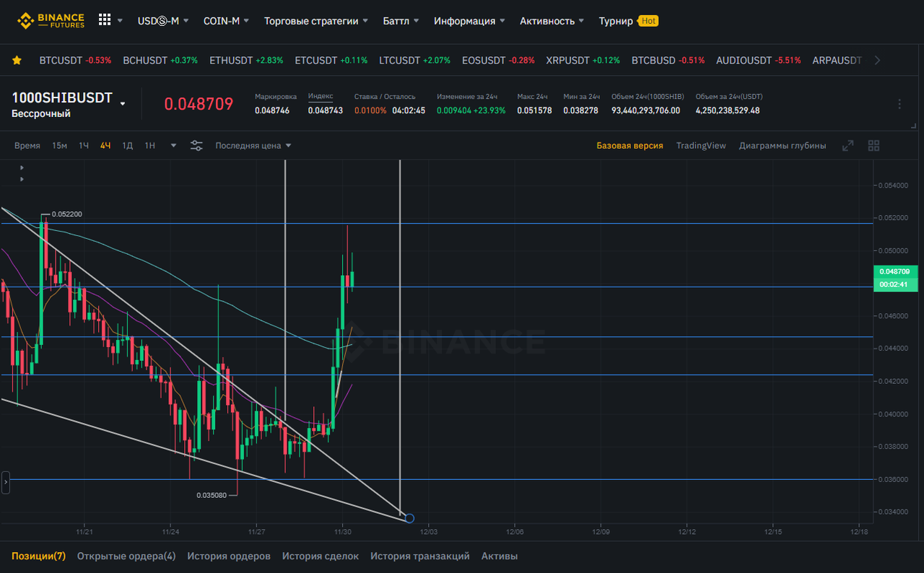Open the 1000SHIBUSDT pair selector dropdown
Viewport: 924px width, 573px height.
pos(123,104)
